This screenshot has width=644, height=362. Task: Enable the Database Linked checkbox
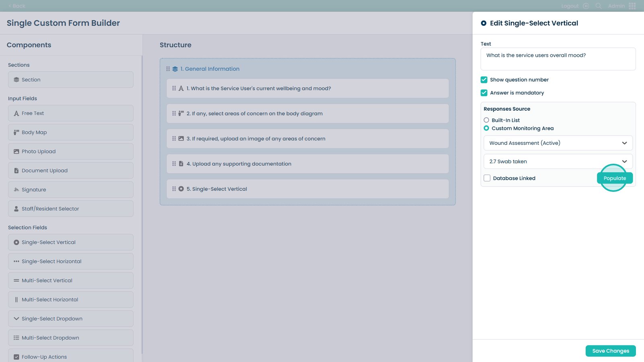pyautogui.click(x=487, y=178)
